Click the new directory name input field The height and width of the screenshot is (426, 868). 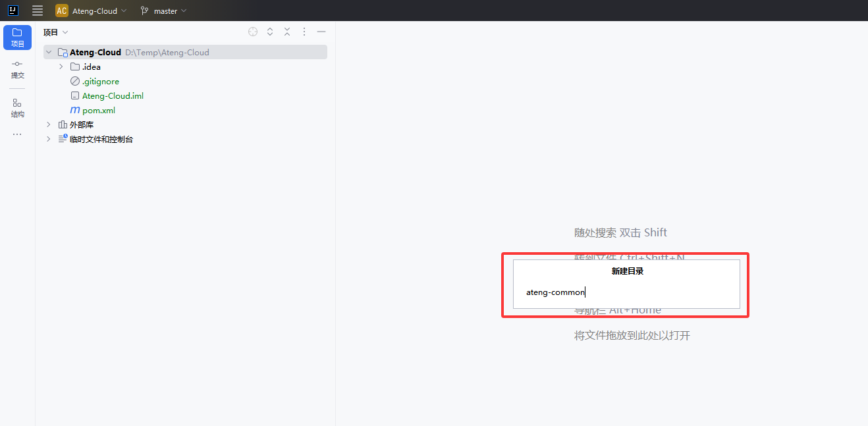tap(626, 292)
